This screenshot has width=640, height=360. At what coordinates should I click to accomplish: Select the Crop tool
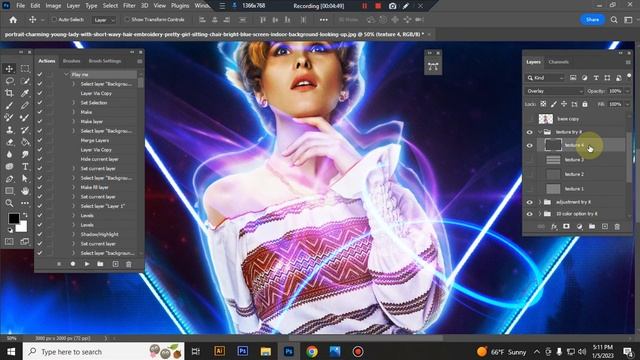click(9, 93)
